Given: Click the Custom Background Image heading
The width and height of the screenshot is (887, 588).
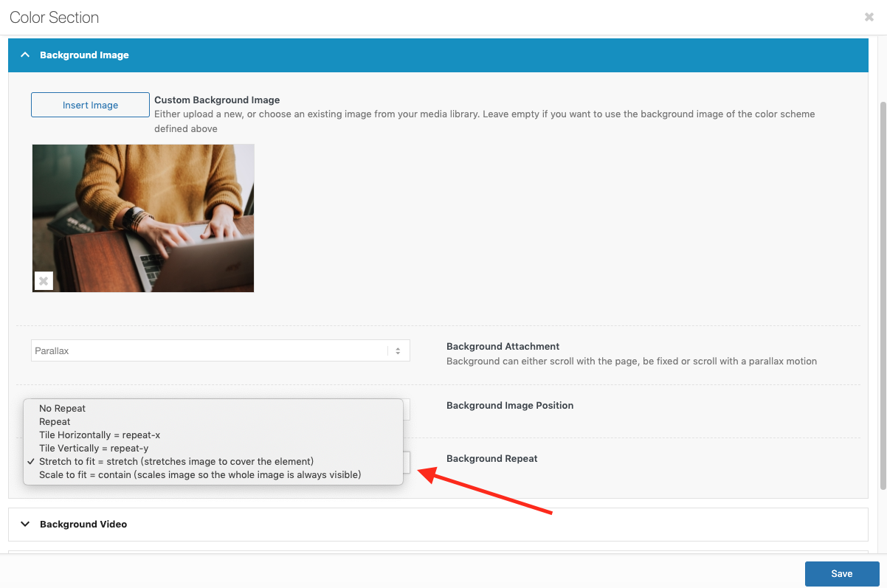Looking at the screenshot, I should 217,100.
